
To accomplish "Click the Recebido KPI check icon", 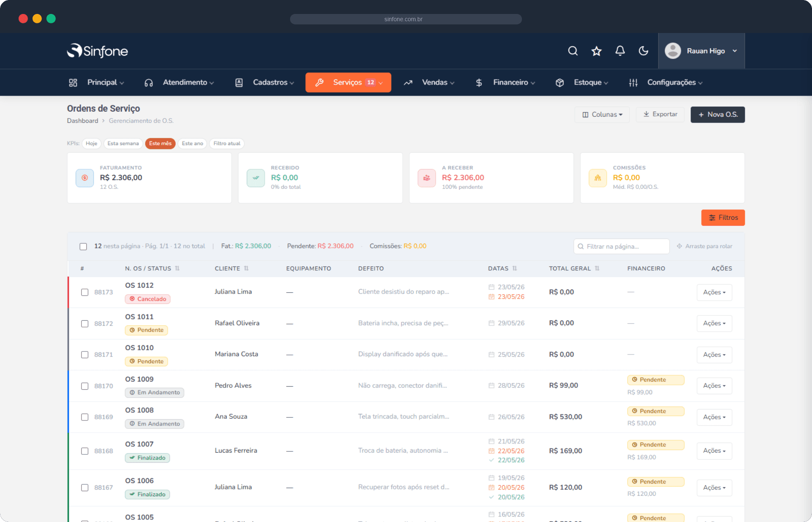I will (255, 178).
